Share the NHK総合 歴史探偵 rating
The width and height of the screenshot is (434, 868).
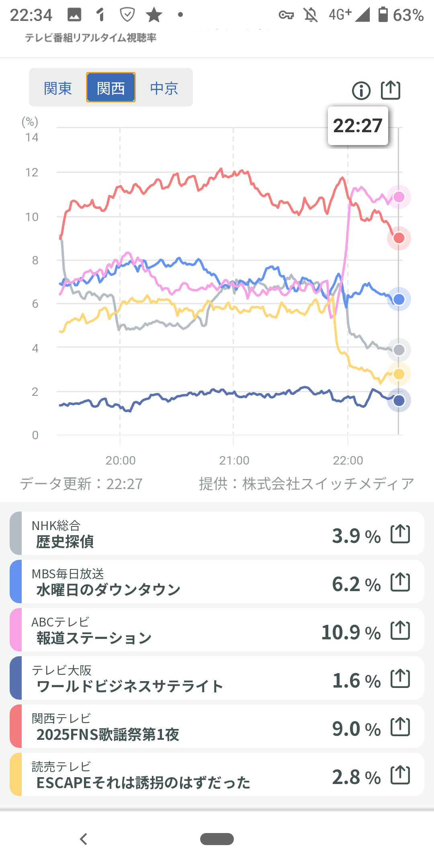click(400, 534)
